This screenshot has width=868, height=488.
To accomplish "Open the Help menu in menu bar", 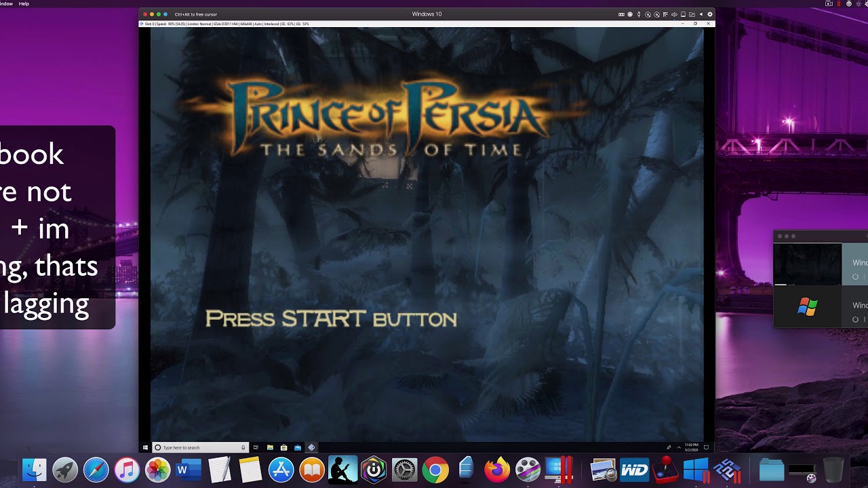I will [x=24, y=3].
